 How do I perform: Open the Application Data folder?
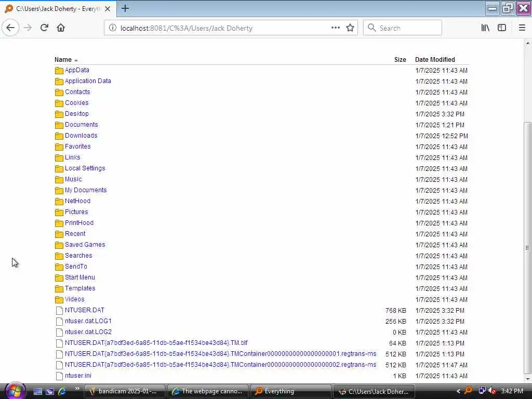click(x=88, y=81)
